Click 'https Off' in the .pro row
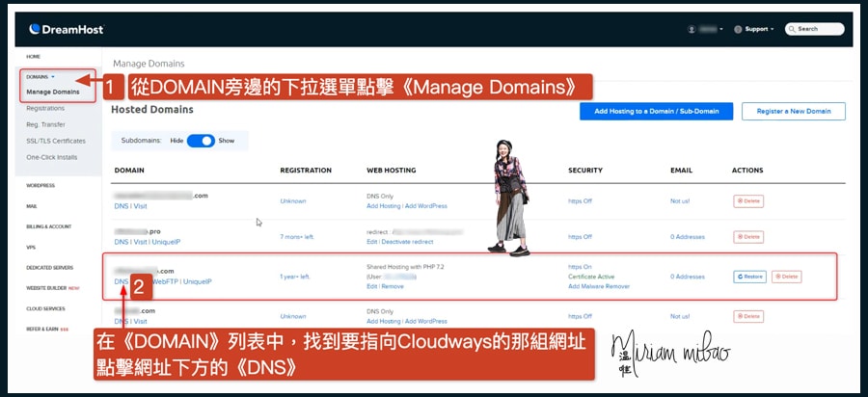868x397 pixels. 581,237
